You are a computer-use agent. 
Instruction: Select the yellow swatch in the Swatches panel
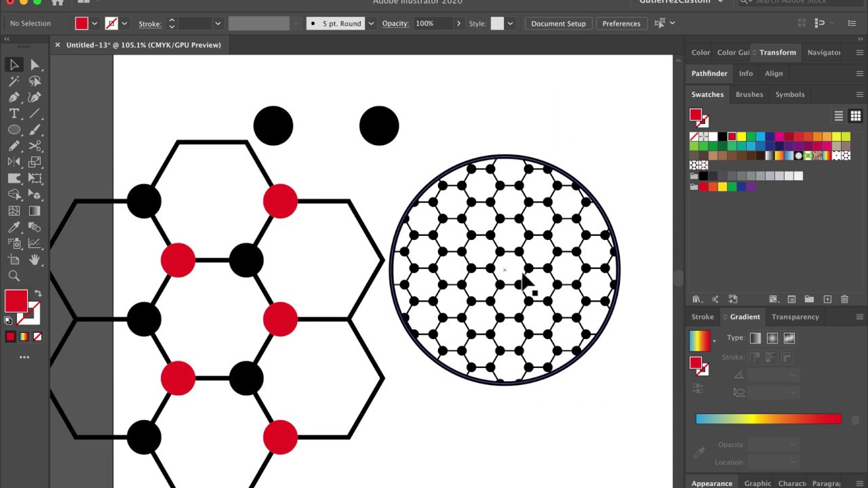[741, 137]
